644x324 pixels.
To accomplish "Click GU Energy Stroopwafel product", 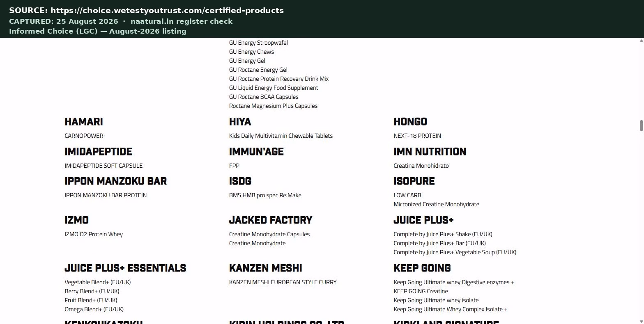I will (258, 43).
